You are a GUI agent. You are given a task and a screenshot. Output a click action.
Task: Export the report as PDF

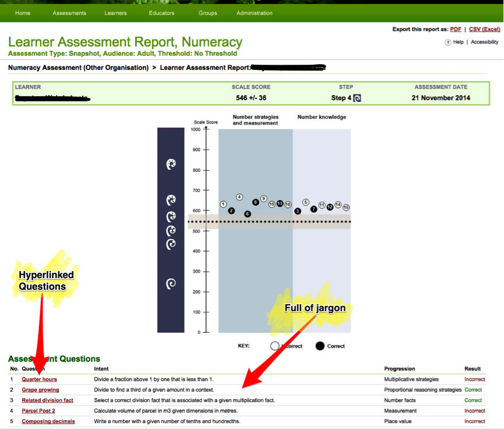(455, 29)
